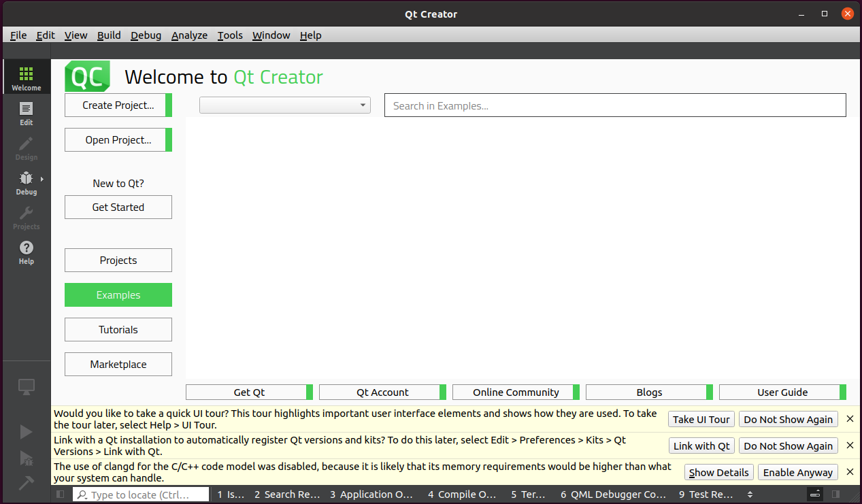Dismiss the clangd warning with its X

[850, 472]
